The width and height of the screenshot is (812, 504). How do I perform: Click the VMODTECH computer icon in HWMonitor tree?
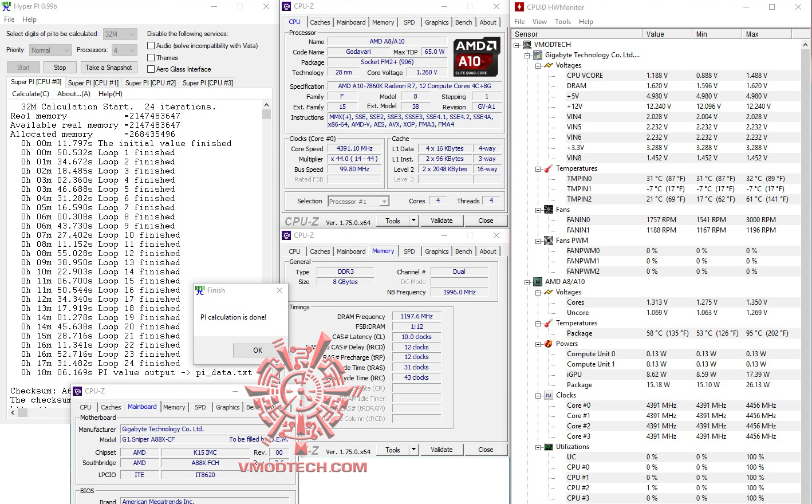(527, 45)
